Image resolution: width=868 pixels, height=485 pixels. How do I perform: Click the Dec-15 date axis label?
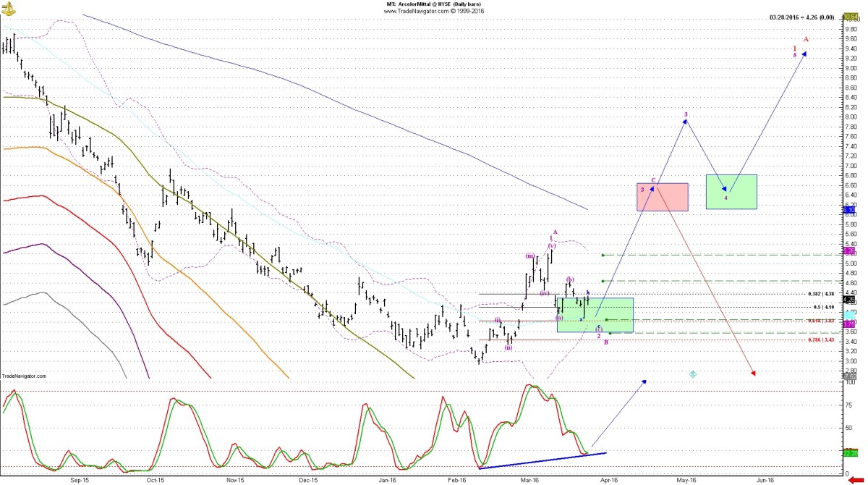coord(309,479)
